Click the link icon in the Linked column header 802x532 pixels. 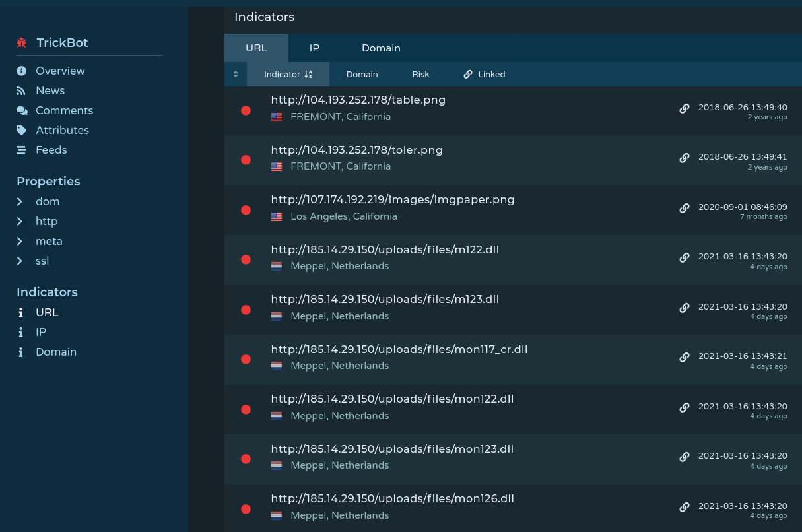[x=469, y=74]
